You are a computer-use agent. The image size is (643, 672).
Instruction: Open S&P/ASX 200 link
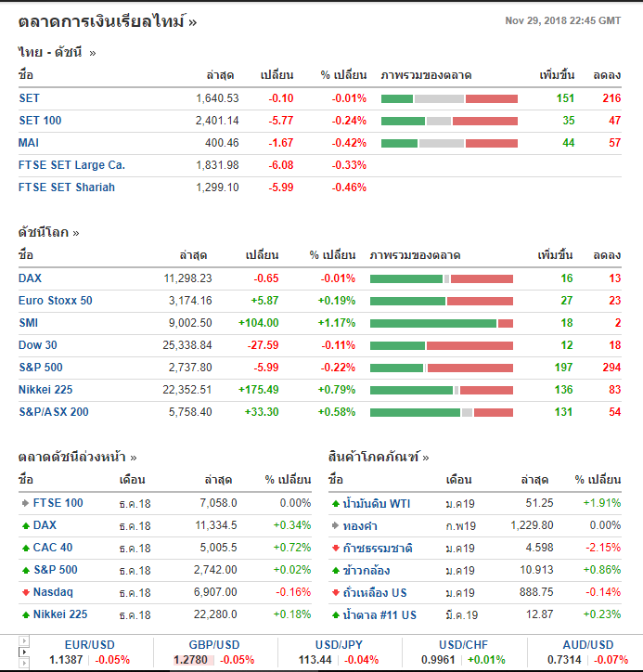[x=54, y=412]
